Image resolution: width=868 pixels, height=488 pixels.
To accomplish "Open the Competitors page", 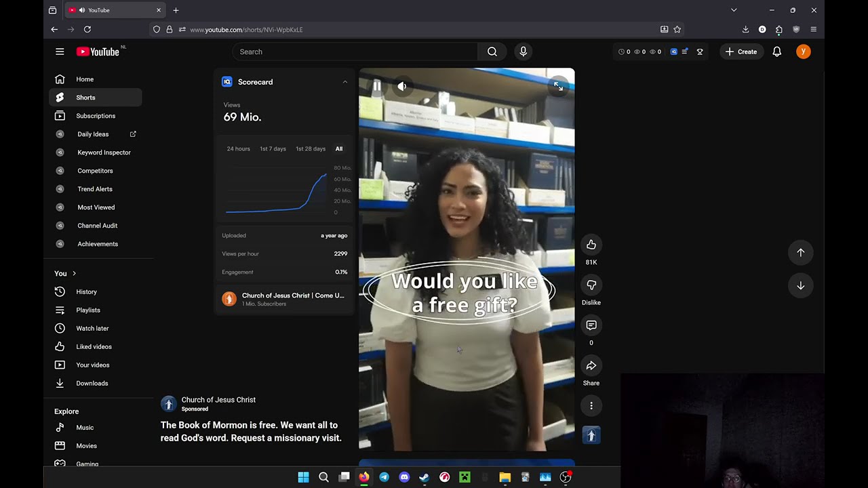I will (95, 171).
